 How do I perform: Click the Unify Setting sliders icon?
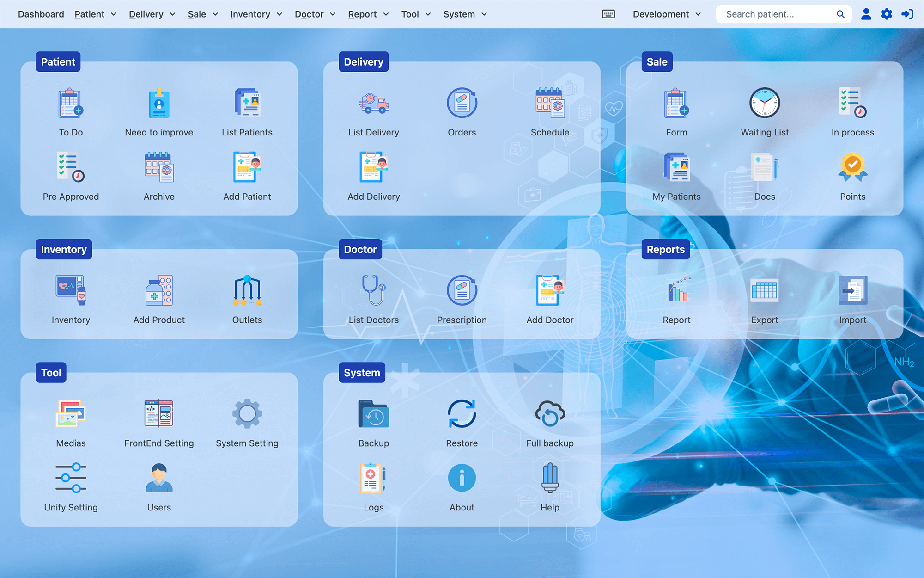pos(71,479)
